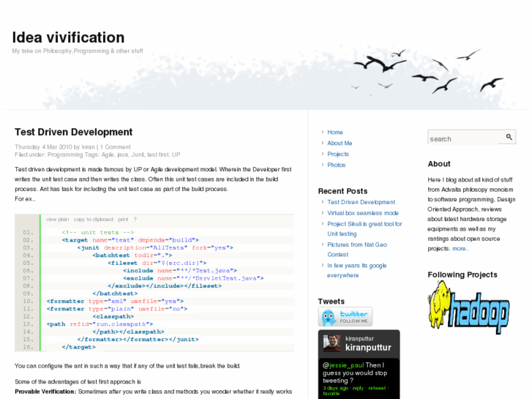Click retweet on the tweet
The height and width of the screenshot is (399, 532).
pyautogui.click(x=377, y=388)
